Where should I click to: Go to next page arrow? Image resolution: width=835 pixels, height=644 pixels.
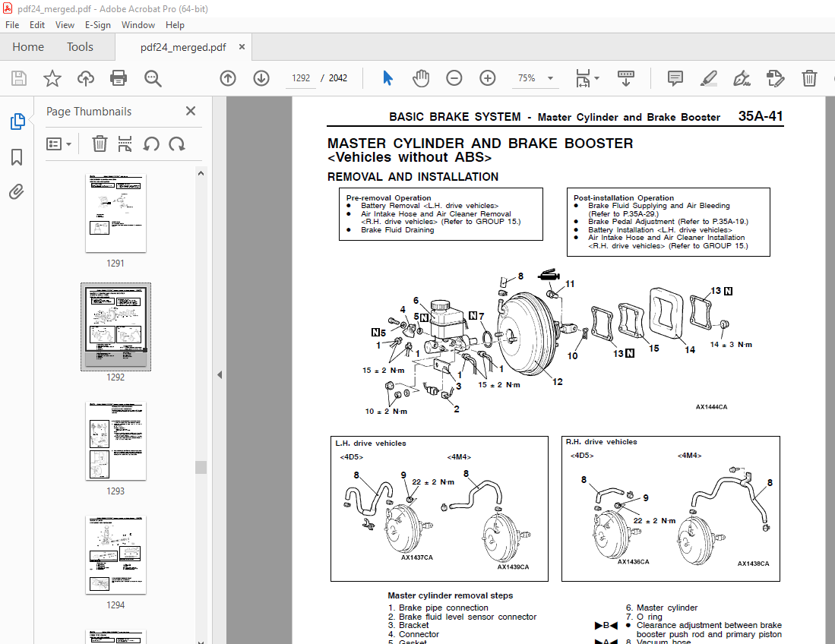(261, 78)
